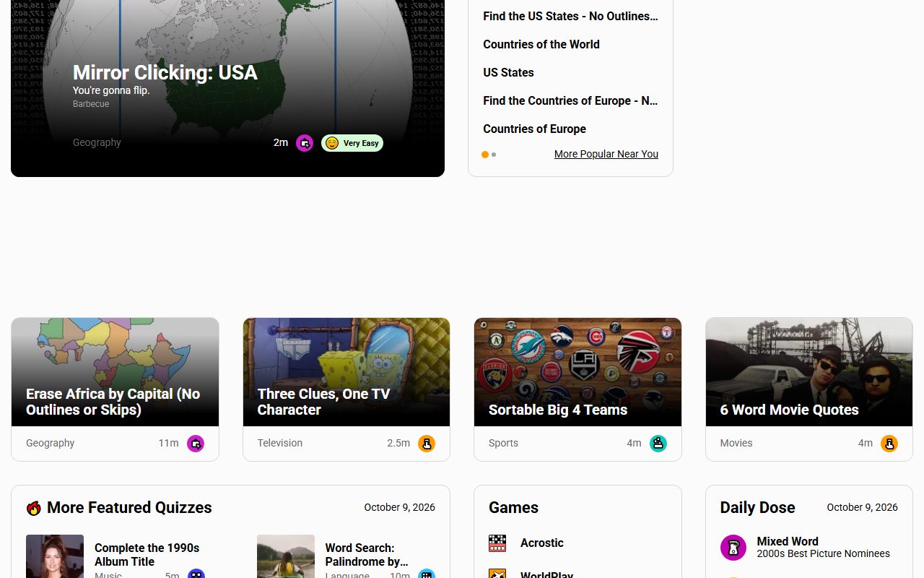Viewport: 924px width, 578px height.
Task: Click the Games section heading
Action: click(x=513, y=507)
